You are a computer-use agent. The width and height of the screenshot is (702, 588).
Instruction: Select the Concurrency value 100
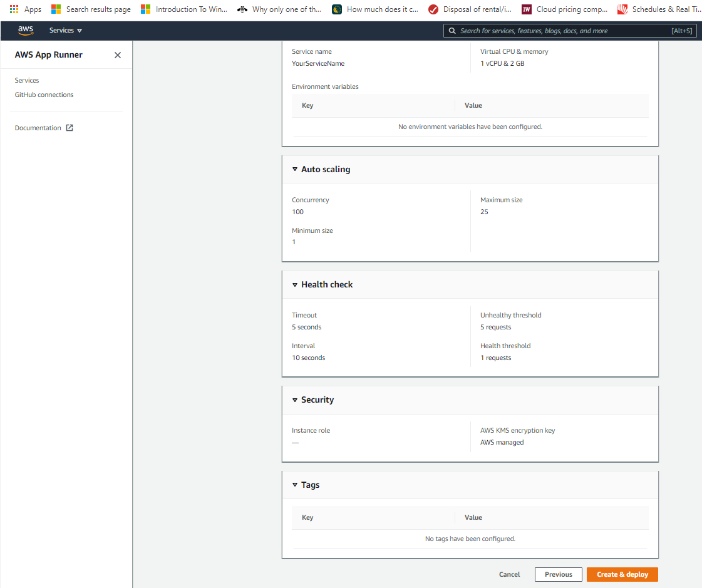click(x=297, y=212)
